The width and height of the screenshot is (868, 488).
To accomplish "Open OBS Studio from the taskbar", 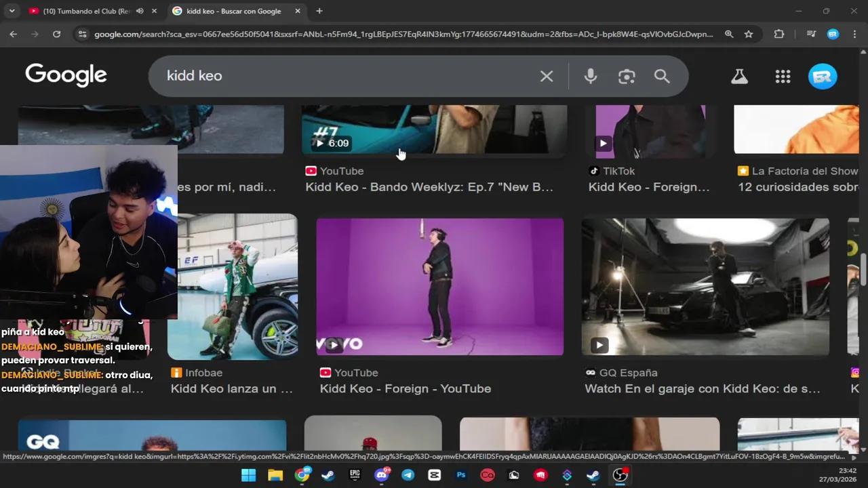I will 620,475.
